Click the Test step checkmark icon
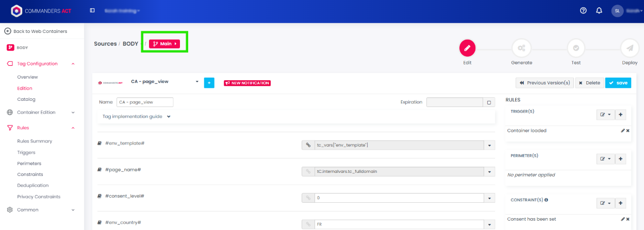The height and width of the screenshot is (230, 644). [575, 48]
